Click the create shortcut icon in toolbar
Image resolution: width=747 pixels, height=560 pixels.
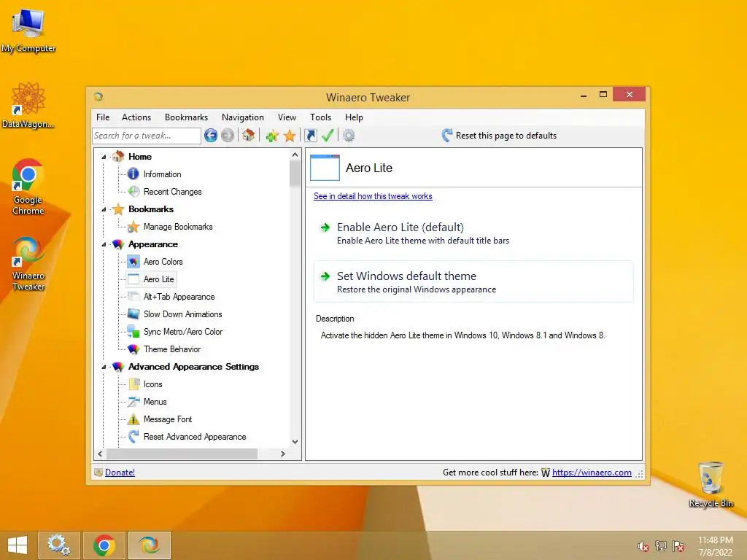point(311,136)
